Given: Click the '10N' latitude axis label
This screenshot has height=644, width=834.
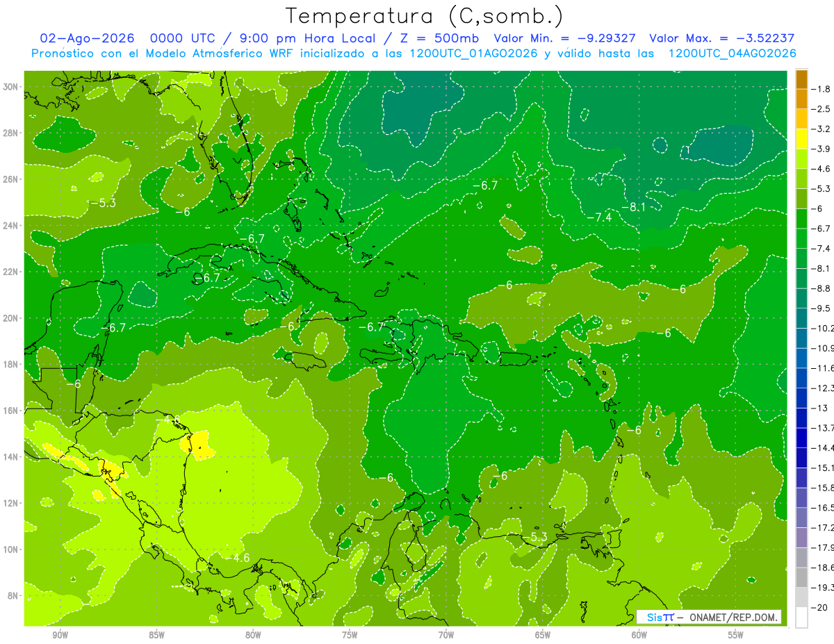Looking at the screenshot, I should [x=10, y=550].
